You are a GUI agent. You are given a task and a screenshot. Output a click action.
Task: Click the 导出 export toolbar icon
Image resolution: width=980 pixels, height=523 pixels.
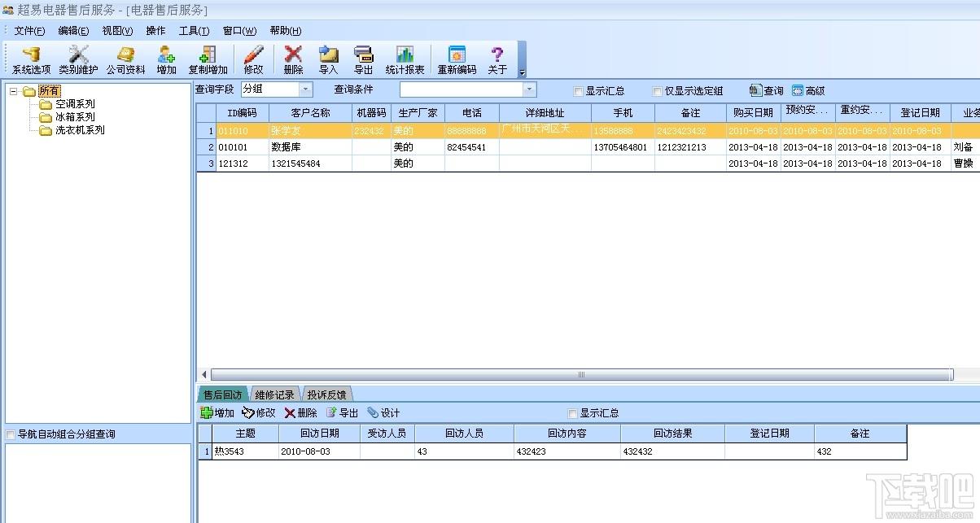coord(364,60)
